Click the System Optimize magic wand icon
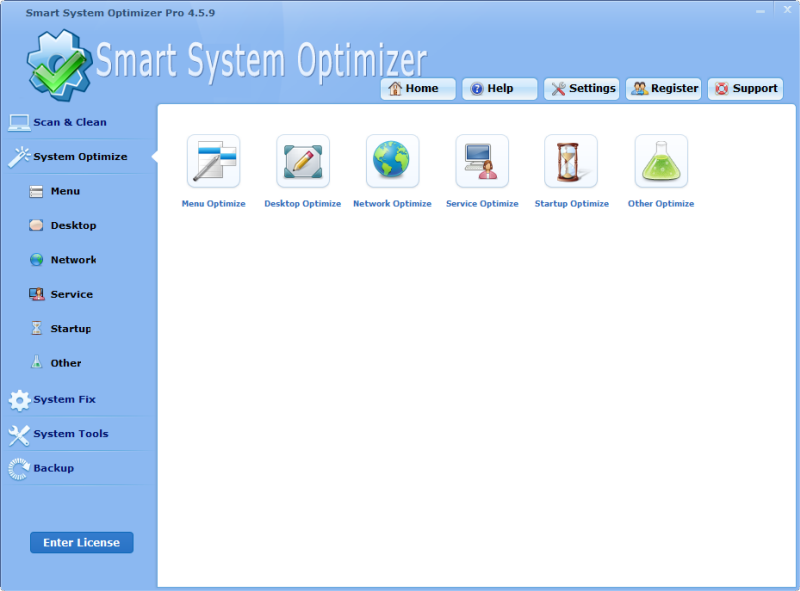 (19, 157)
